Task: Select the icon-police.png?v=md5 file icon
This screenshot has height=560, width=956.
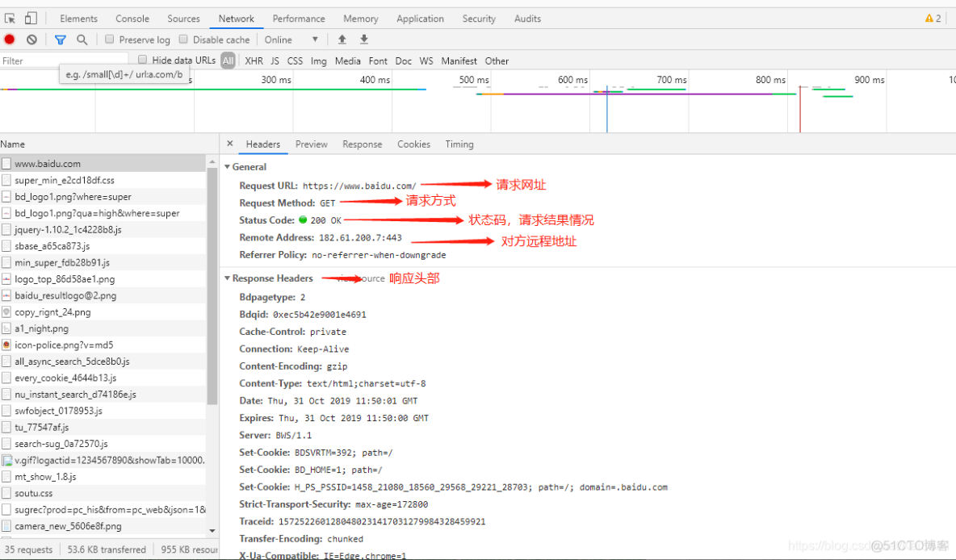Action: [x=6, y=345]
